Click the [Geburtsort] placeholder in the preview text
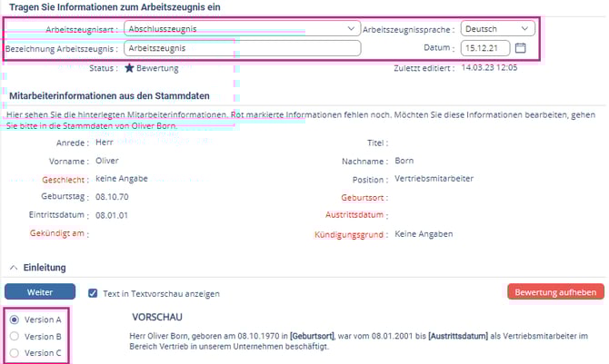Screen dimensions: 609x364 tap(312, 336)
